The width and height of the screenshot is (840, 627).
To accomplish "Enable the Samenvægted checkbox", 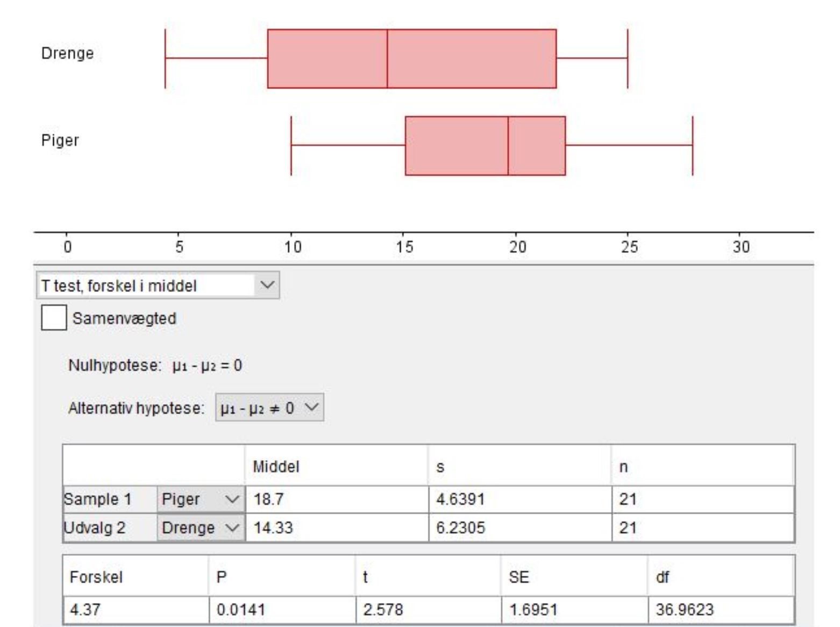I will pyautogui.click(x=54, y=318).
